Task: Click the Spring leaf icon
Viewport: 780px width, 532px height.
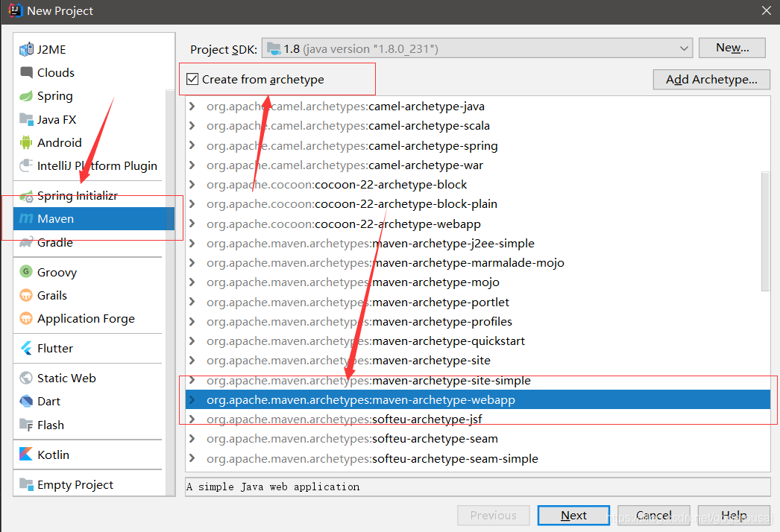Action: 26,96
